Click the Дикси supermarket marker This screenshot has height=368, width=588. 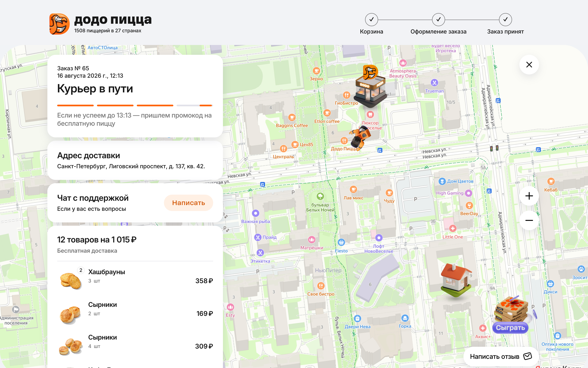click(550, 284)
